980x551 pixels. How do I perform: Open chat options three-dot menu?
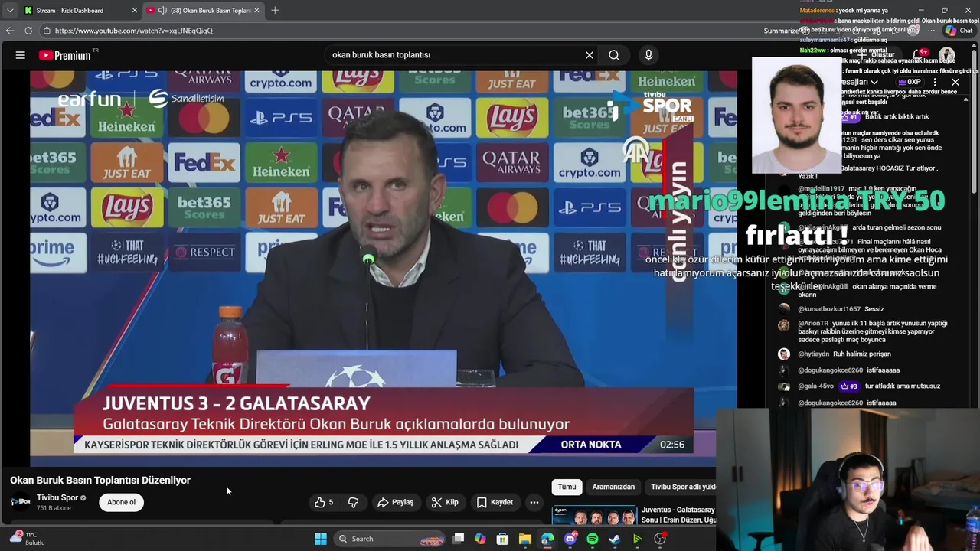pyautogui.click(x=935, y=82)
